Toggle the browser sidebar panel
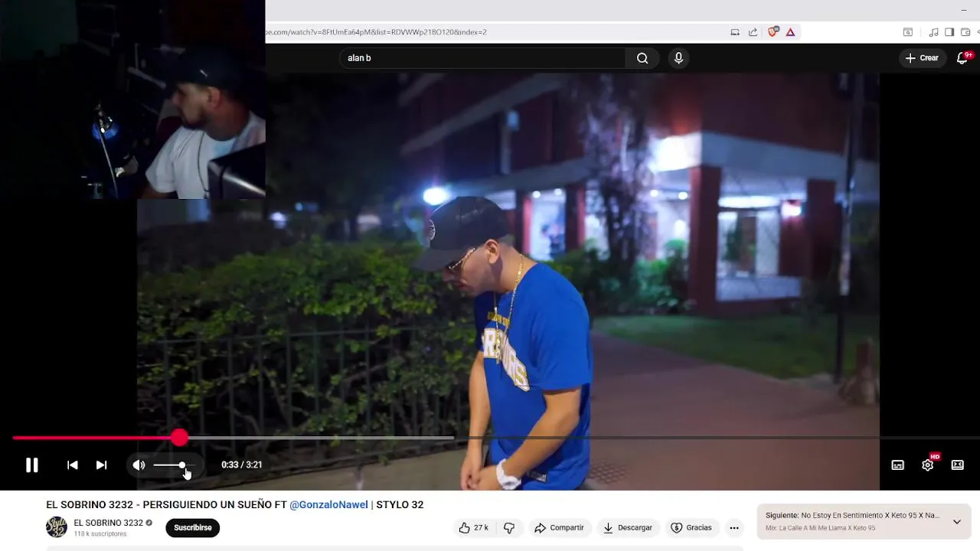Screen dimensions: 980x551 949,32
